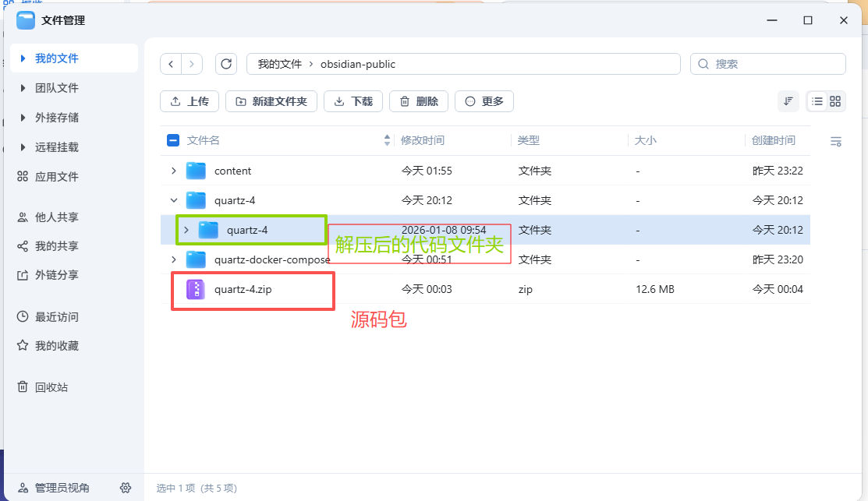868x501 pixels.
Task: Focus the 搜索 search input field
Action: [768, 64]
